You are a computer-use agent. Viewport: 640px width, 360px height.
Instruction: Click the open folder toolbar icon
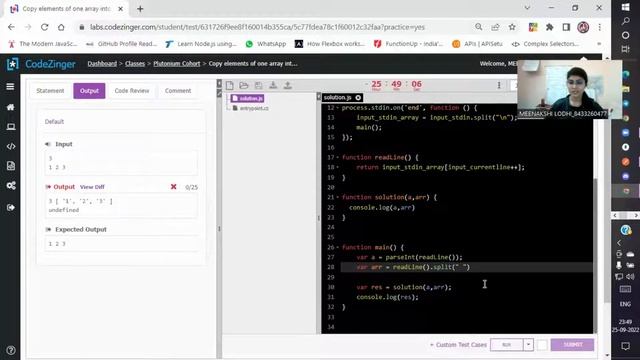click(244, 85)
